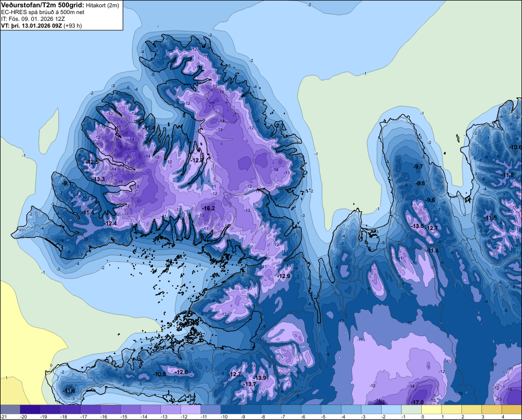This screenshot has width=522, height=420.
Task: Click the -13.7 temperature value
Action: [250, 384]
